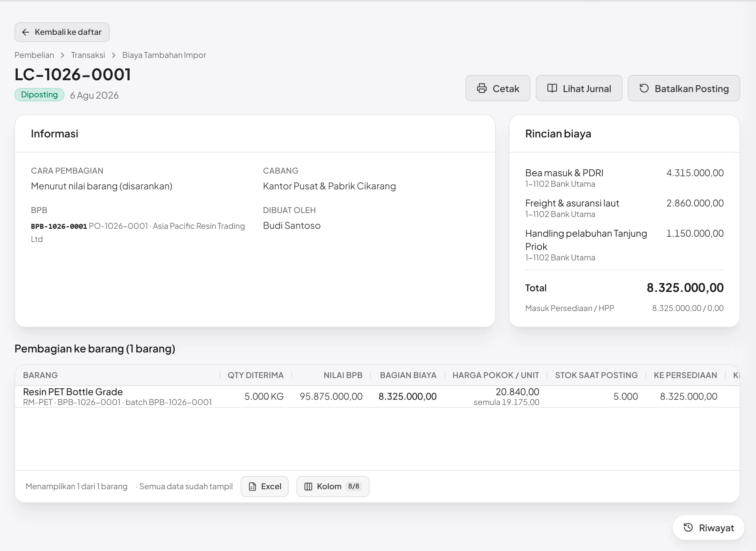Open the Kolom 8/8 column chooser
The height and width of the screenshot is (551, 756).
click(x=333, y=487)
